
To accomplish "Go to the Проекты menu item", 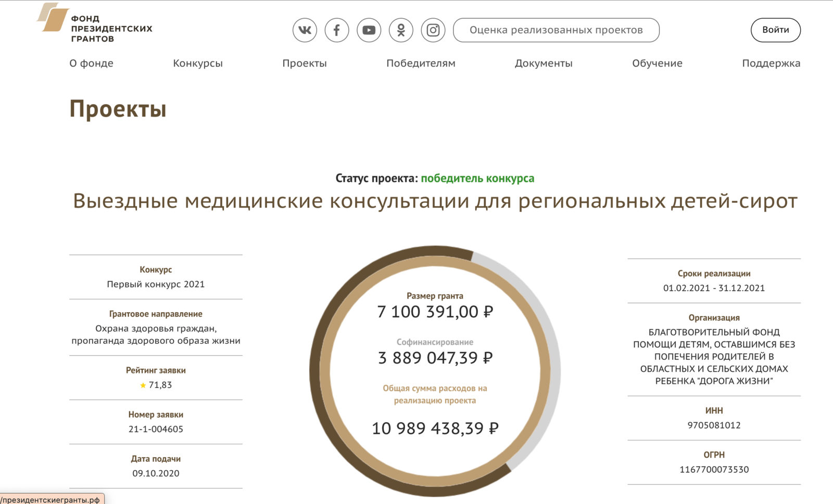I will pyautogui.click(x=305, y=63).
